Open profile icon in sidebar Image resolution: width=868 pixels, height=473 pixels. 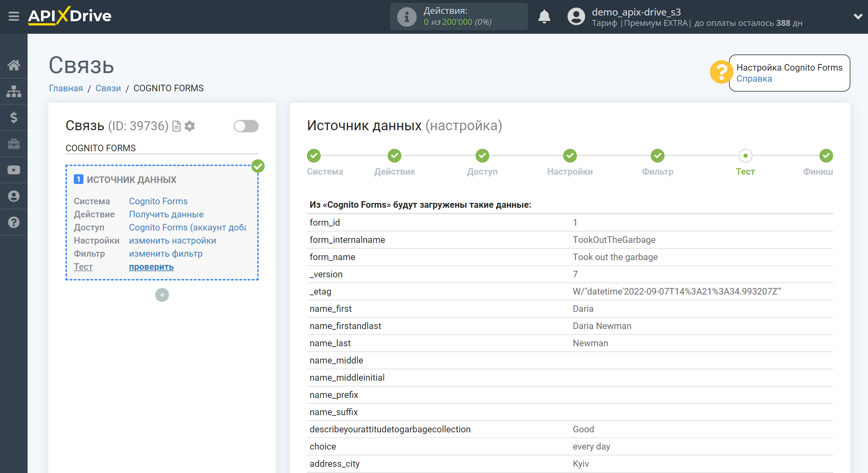pyautogui.click(x=14, y=196)
